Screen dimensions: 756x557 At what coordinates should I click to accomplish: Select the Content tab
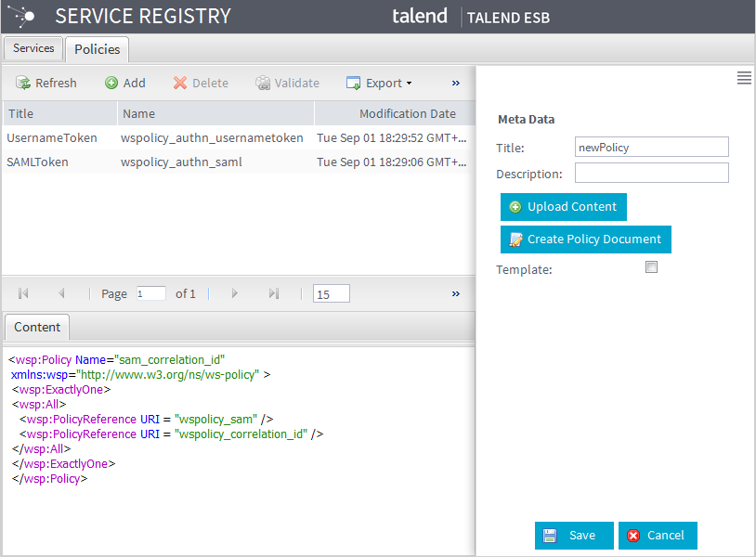[37, 327]
